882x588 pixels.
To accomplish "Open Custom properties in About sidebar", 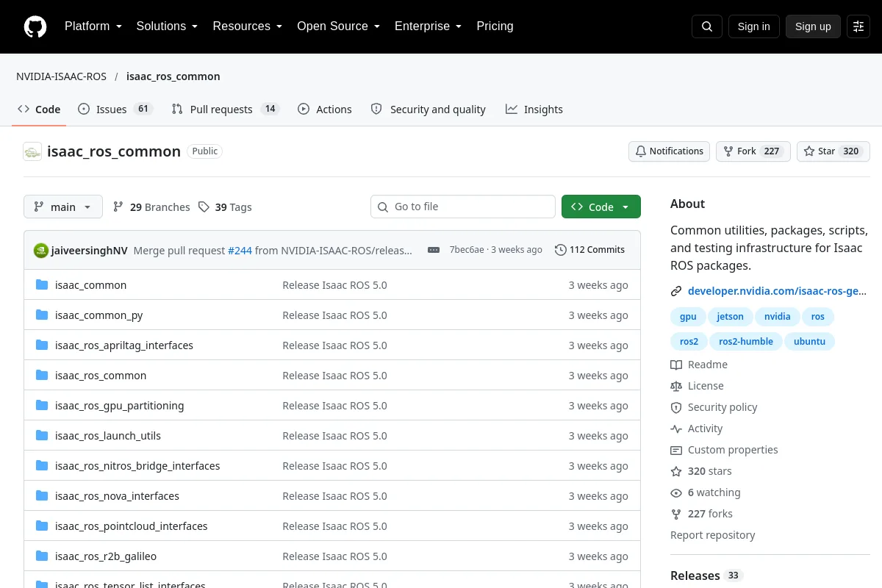I will pyautogui.click(x=724, y=450).
